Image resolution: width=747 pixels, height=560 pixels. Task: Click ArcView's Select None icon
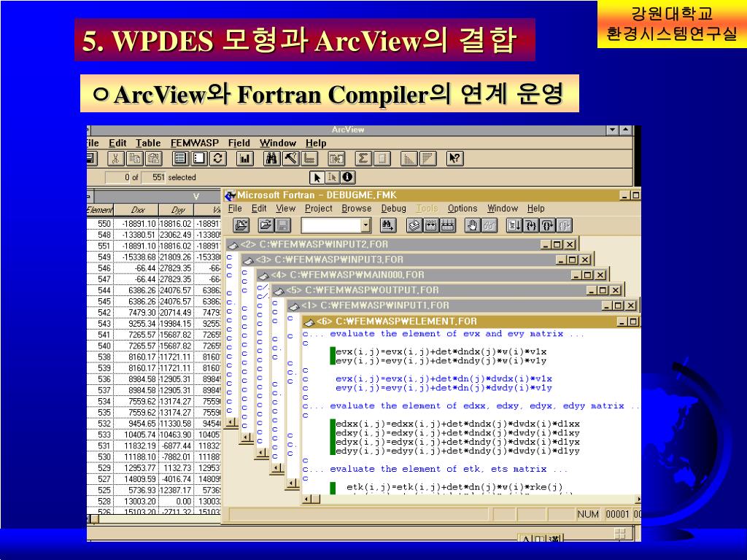click(x=198, y=158)
